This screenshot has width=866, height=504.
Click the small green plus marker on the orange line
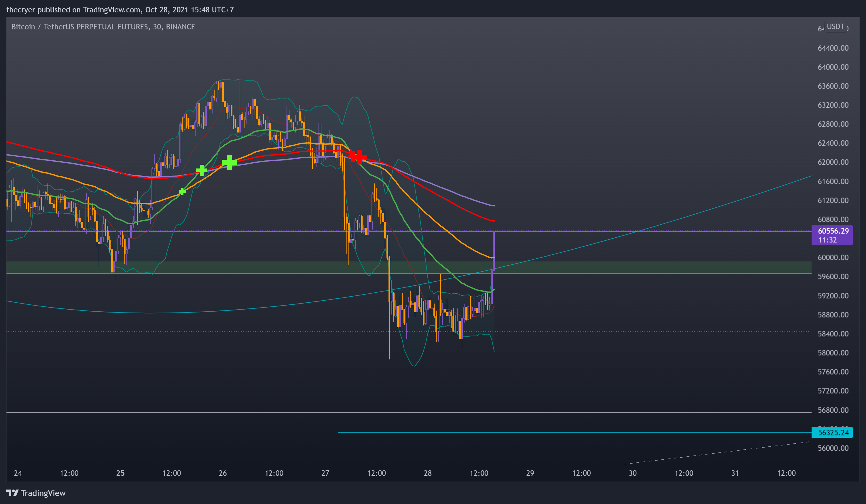coord(182,191)
